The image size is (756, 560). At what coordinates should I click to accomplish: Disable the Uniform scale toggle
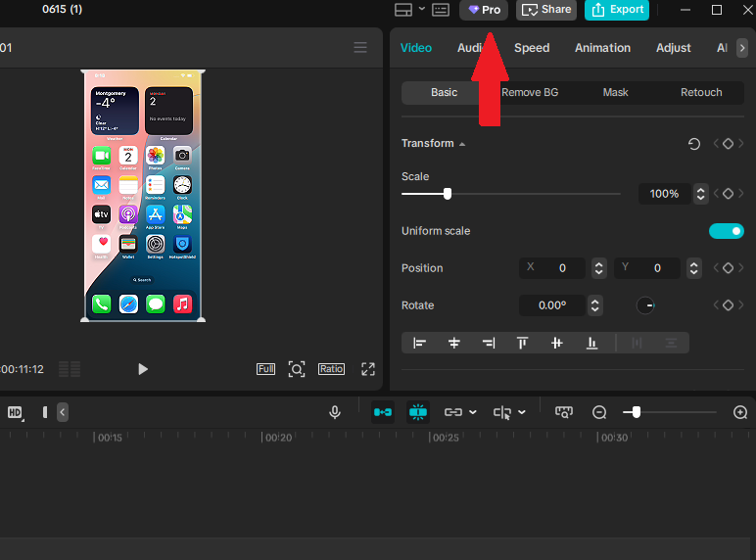click(x=726, y=231)
